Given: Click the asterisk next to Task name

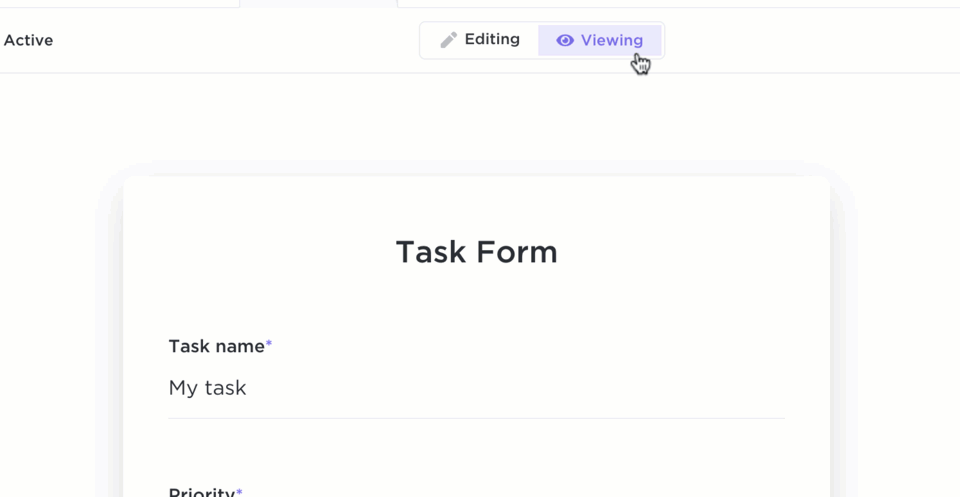Looking at the screenshot, I should [269, 344].
